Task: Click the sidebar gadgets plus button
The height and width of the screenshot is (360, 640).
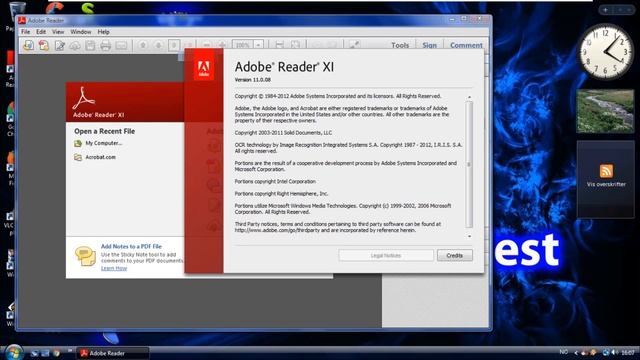Action: pos(605,9)
